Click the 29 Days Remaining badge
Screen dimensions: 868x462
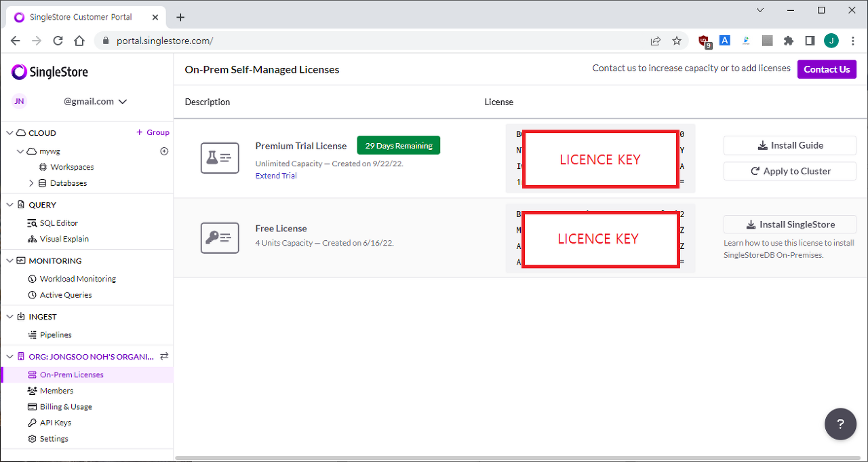tap(399, 146)
